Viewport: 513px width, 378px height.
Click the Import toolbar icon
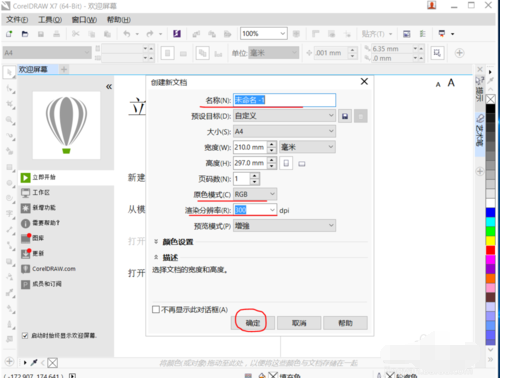(x=196, y=34)
